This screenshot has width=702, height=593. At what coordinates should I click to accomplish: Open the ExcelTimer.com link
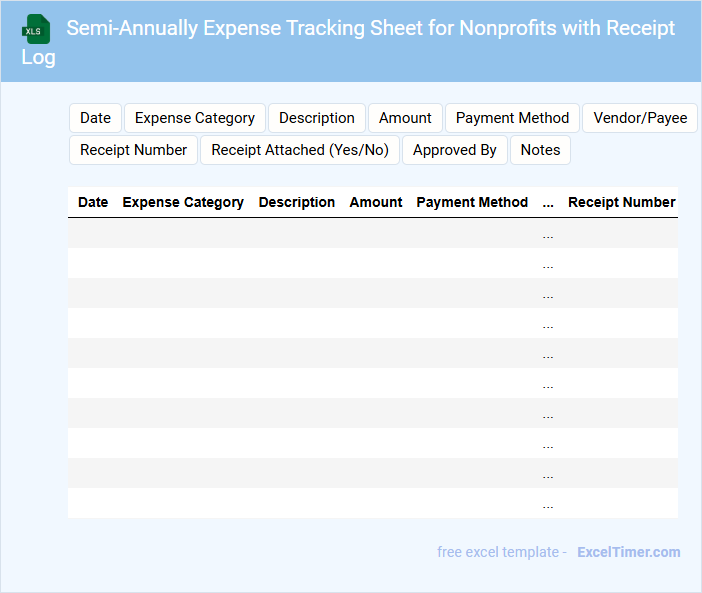(628, 552)
